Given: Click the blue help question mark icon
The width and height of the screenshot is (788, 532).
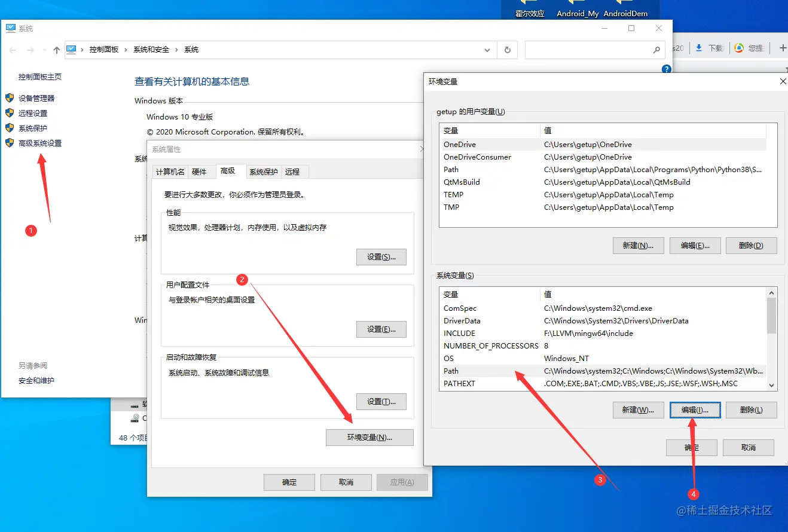Looking at the screenshot, I should click(x=667, y=69).
